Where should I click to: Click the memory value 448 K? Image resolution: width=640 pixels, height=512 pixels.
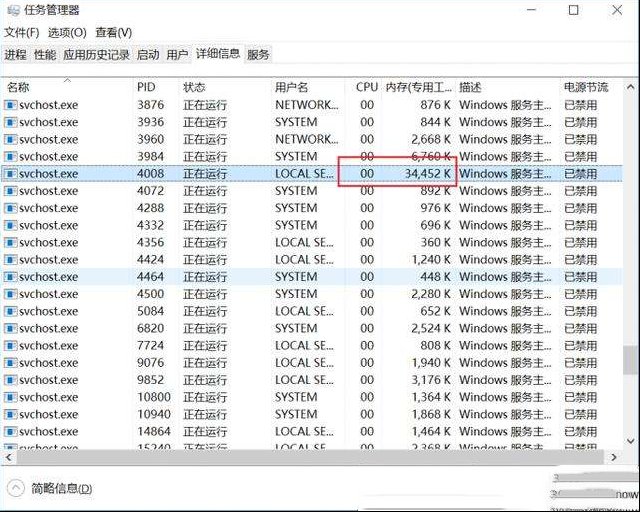[436, 276]
